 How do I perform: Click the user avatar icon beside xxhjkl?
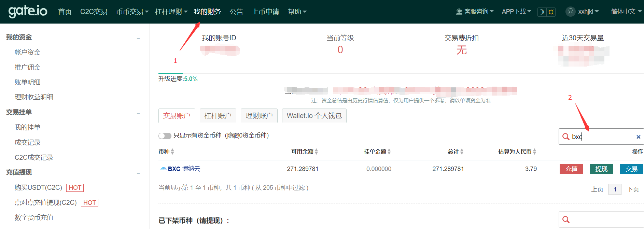click(571, 12)
